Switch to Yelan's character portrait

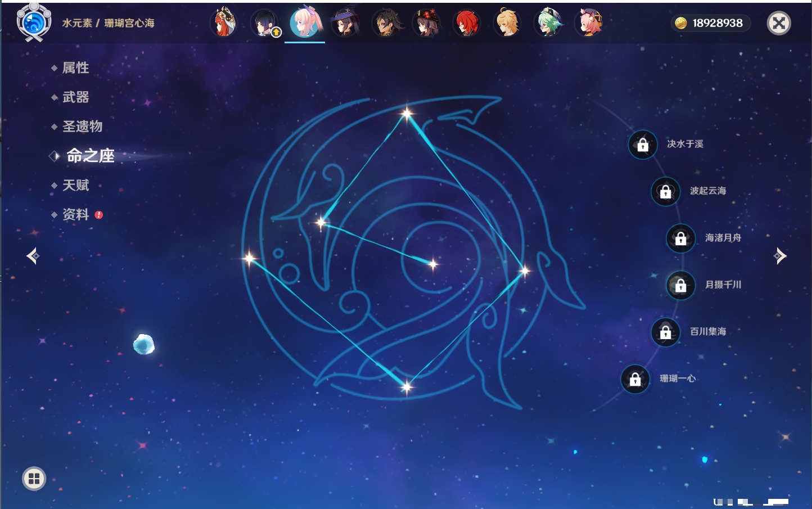click(264, 23)
